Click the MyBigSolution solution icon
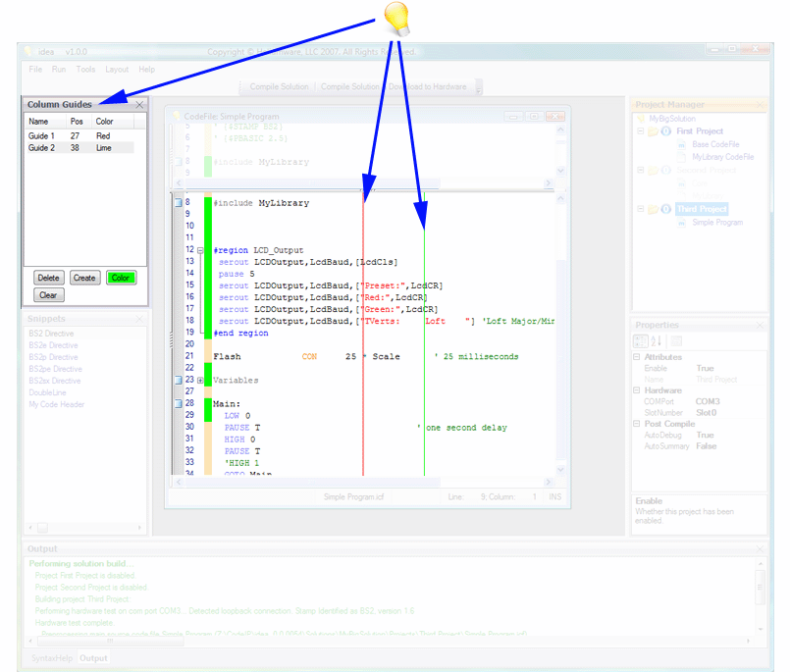 click(641, 119)
